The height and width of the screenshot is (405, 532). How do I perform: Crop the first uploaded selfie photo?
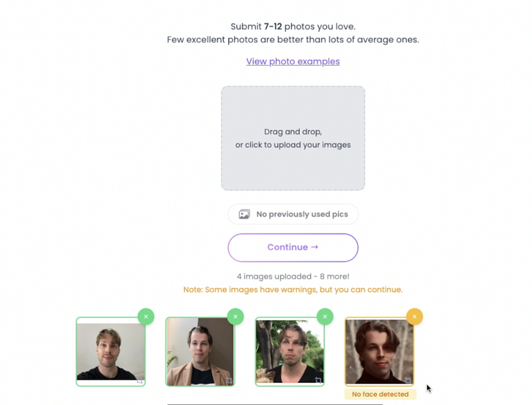coord(140,381)
